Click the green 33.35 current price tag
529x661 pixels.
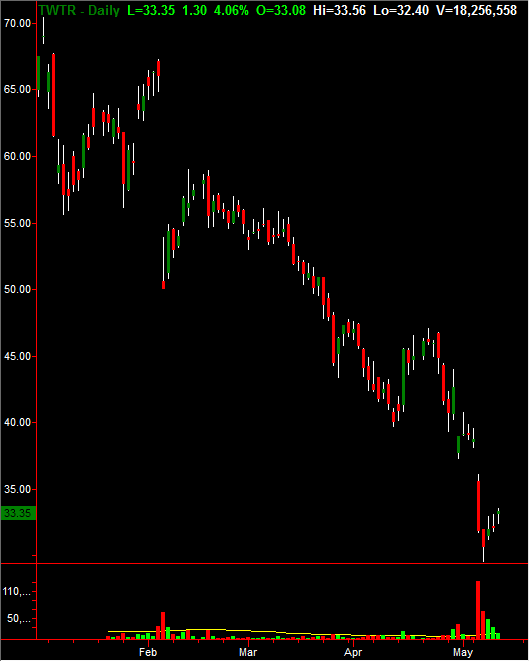[18, 513]
